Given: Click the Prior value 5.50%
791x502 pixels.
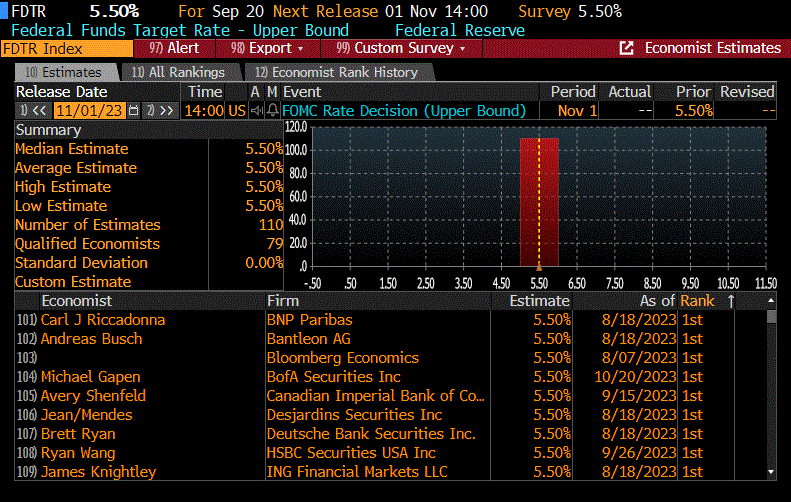Looking at the screenshot, I should [x=694, y=110].
